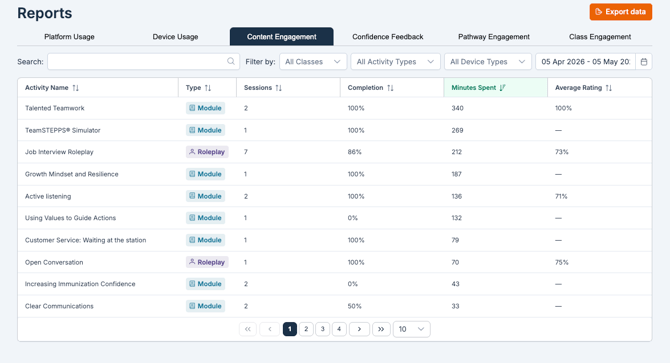Screen dimensions: 670x363
Task: Click Active listening activity name
Action: [48, 196]
